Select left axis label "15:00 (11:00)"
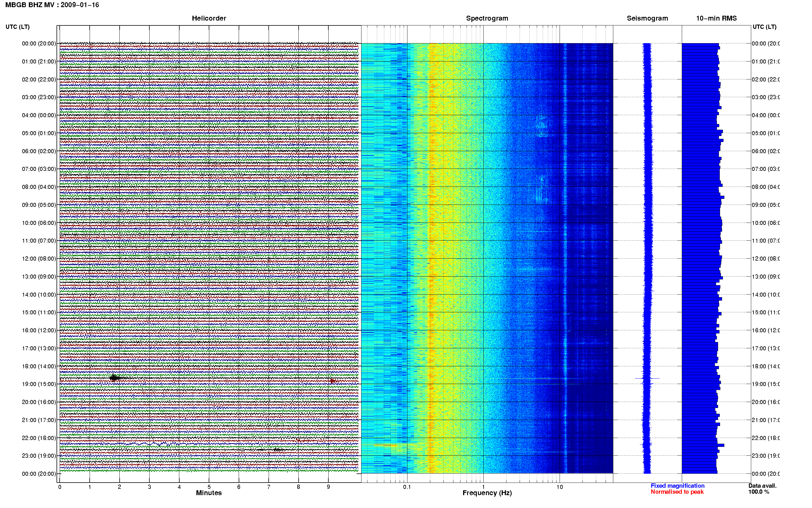Screen dimensions: 812x508 [39, 313]
